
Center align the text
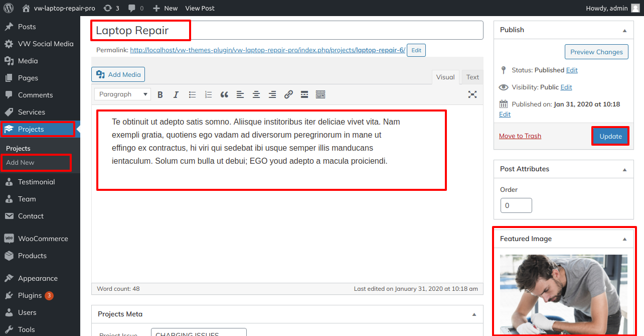256,94
